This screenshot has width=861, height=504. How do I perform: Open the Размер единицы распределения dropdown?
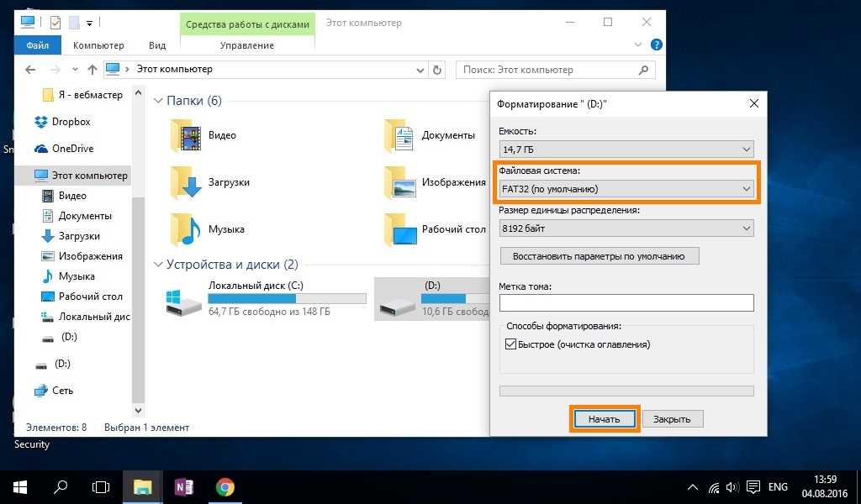point(626,228)
